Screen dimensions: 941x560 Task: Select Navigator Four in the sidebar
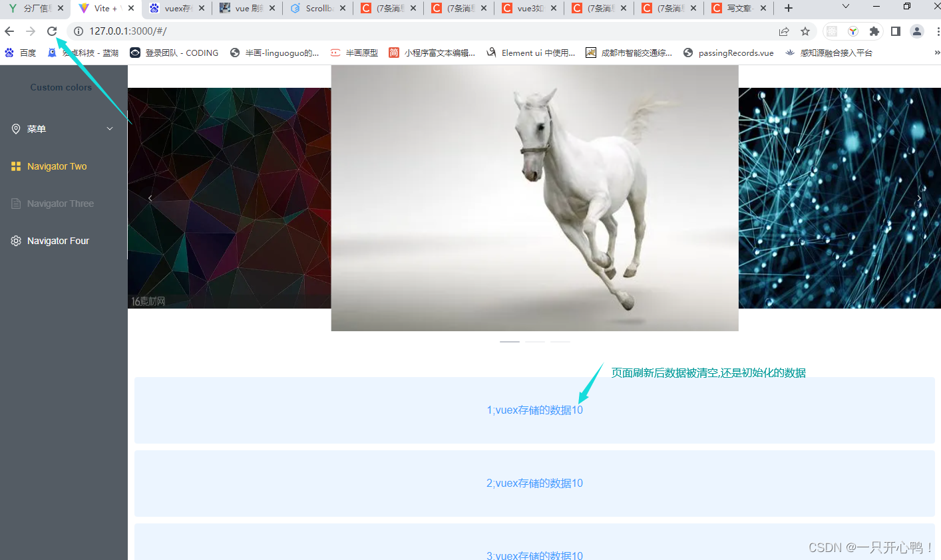pyautogui.click(x=64, y=241)
